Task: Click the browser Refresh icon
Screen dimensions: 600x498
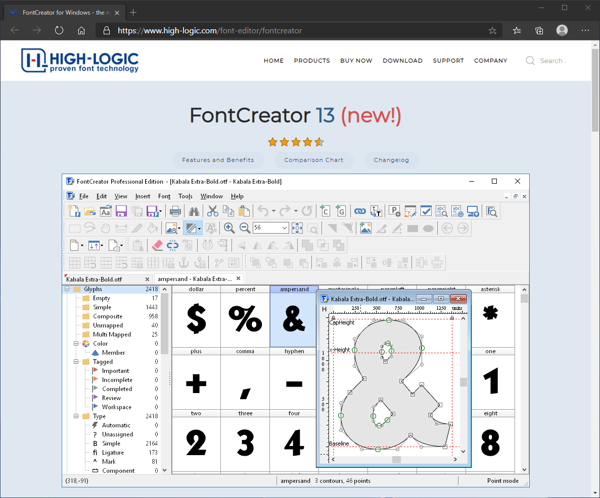Action: point(59,30)
